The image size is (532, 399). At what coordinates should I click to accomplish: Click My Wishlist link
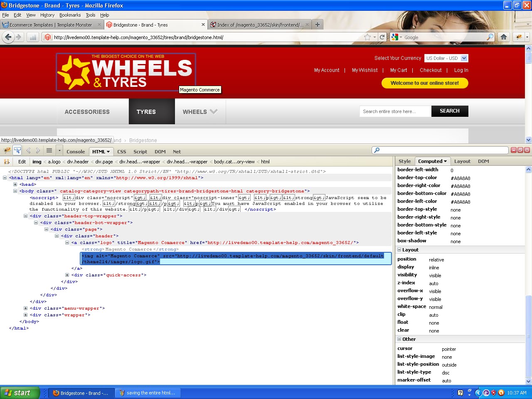point(365,70)
